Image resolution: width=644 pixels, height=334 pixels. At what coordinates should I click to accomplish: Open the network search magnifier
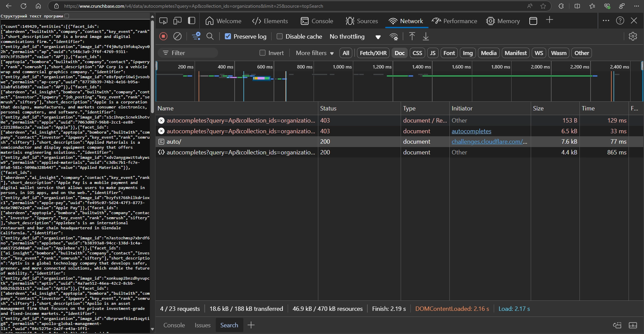[210, 37]
